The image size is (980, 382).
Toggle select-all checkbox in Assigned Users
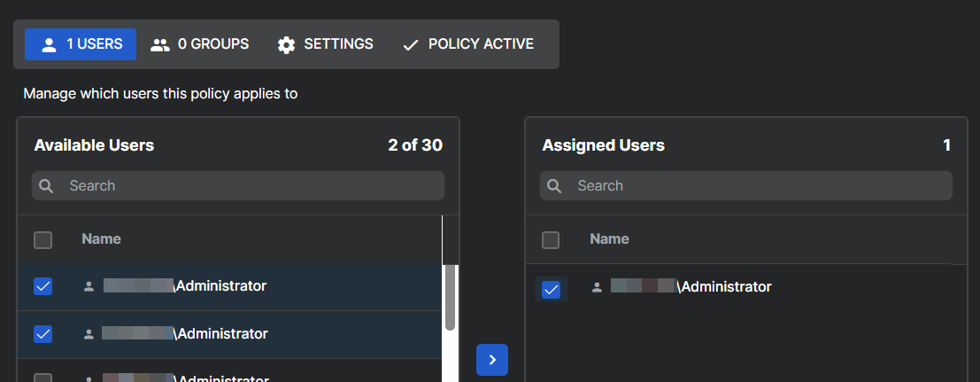551,240
